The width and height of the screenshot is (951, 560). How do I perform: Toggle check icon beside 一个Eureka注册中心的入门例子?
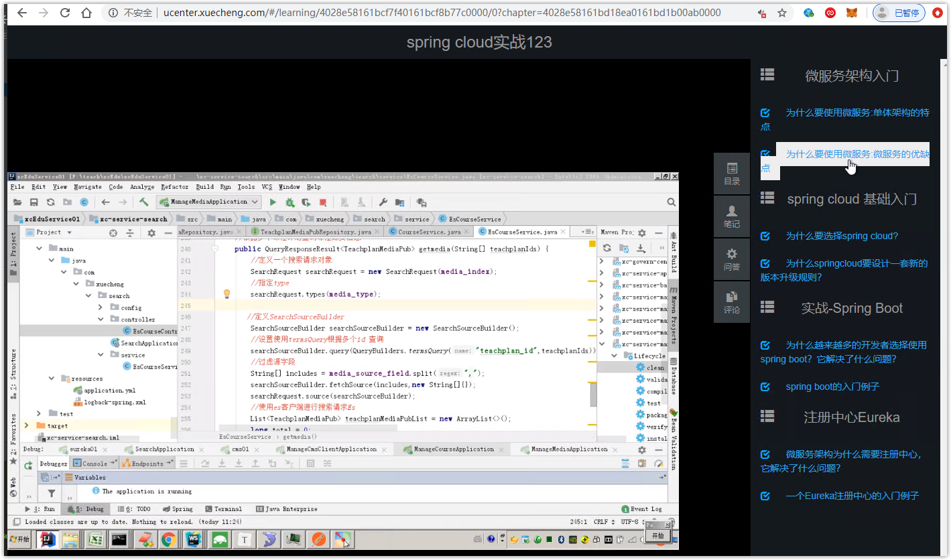coord(765,496)
